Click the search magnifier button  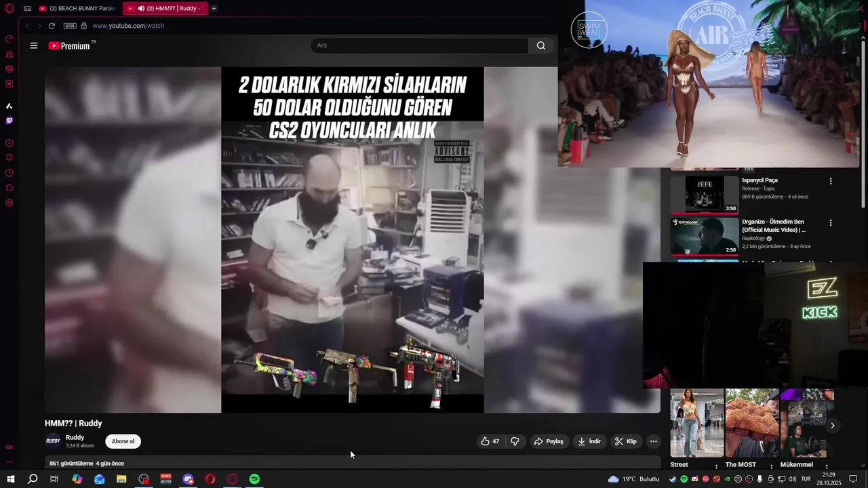540,45
